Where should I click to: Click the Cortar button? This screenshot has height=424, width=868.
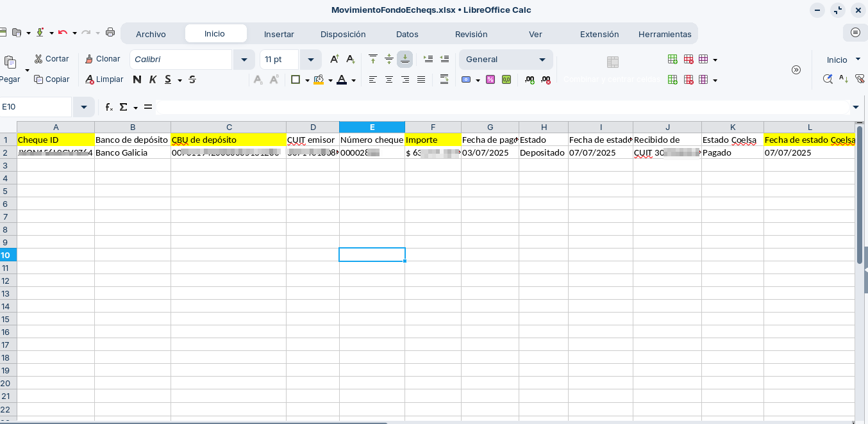[51, 59]
